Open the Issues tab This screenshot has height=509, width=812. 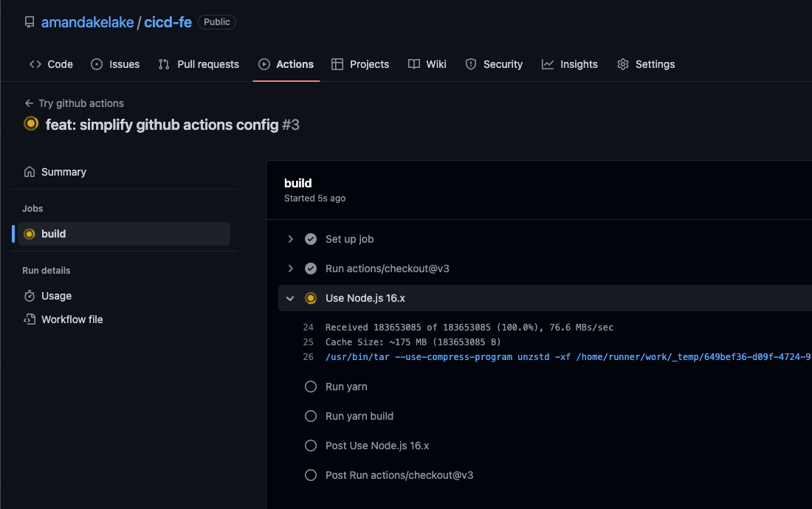pyautogui.click(x=115, y=64)
